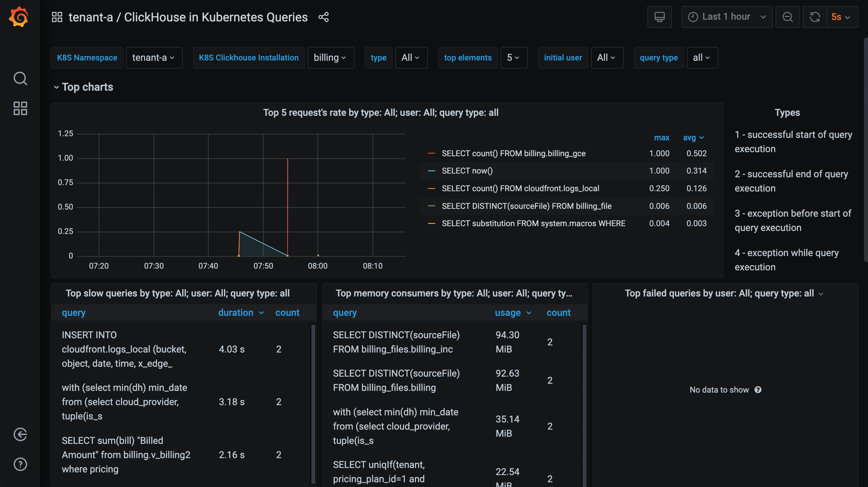
Task: Click yellow swatch of system.macros series
Action: (432, 223)
